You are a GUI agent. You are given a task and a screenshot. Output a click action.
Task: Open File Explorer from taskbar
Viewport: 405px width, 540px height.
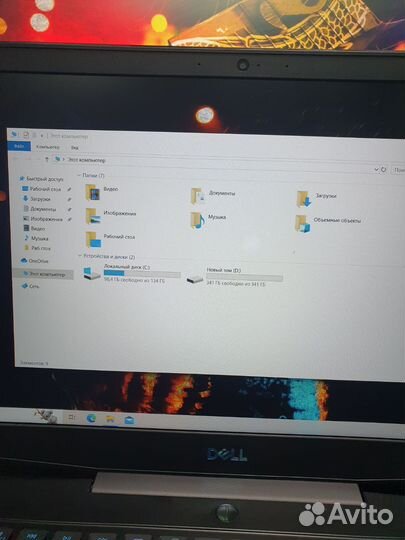pos(110,419)
